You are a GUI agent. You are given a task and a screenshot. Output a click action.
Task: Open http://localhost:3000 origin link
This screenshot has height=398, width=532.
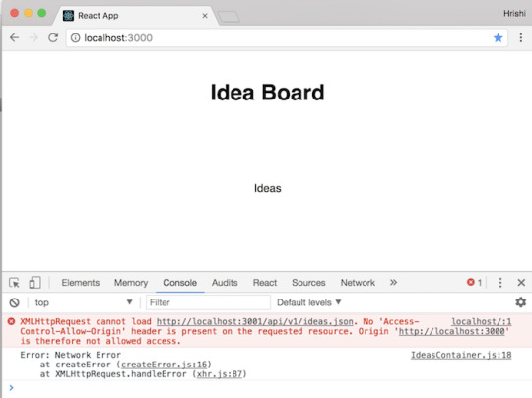451,331
